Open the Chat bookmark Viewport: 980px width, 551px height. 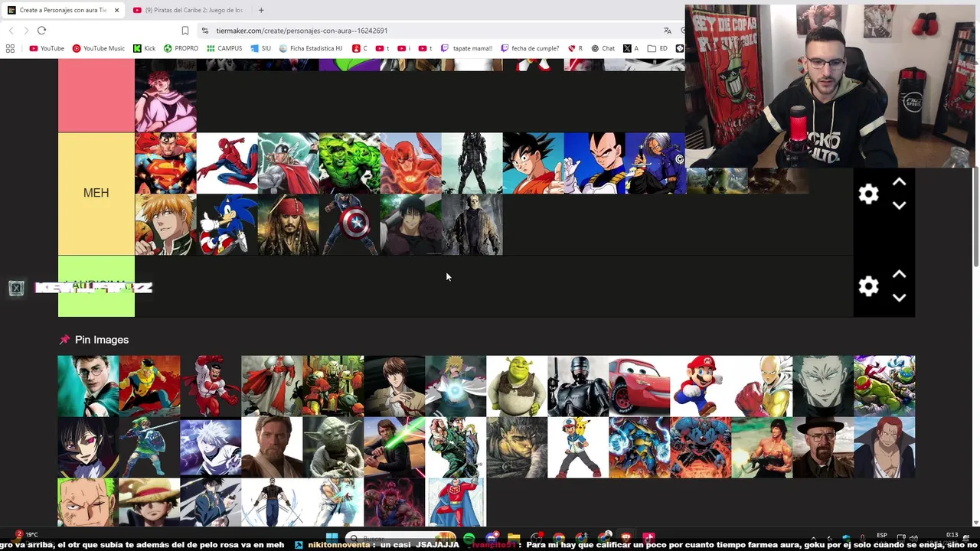click(x=603, y=48)
